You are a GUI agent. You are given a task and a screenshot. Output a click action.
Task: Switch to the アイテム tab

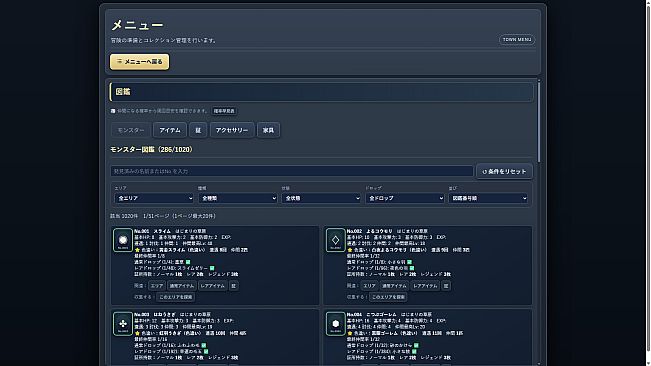170,130
